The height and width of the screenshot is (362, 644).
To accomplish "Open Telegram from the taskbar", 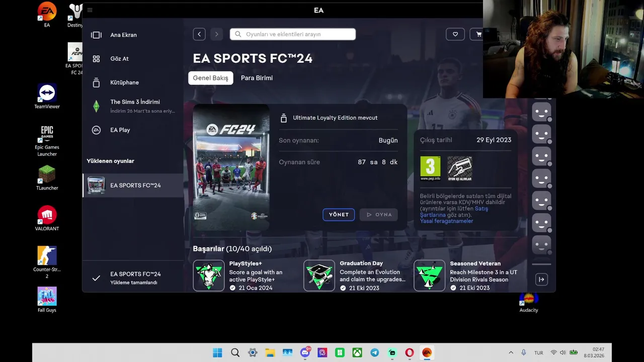I will 375,353.
